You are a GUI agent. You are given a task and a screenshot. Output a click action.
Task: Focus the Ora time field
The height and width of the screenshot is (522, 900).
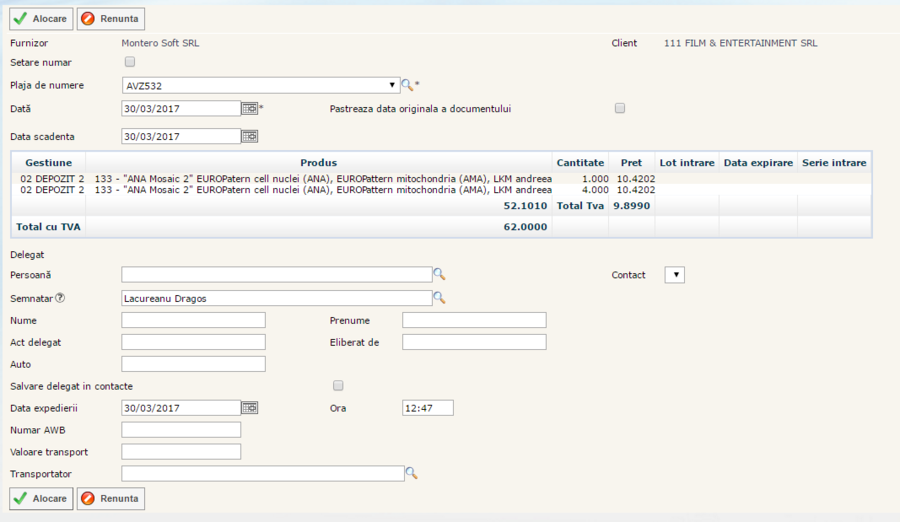pos(427,408)
